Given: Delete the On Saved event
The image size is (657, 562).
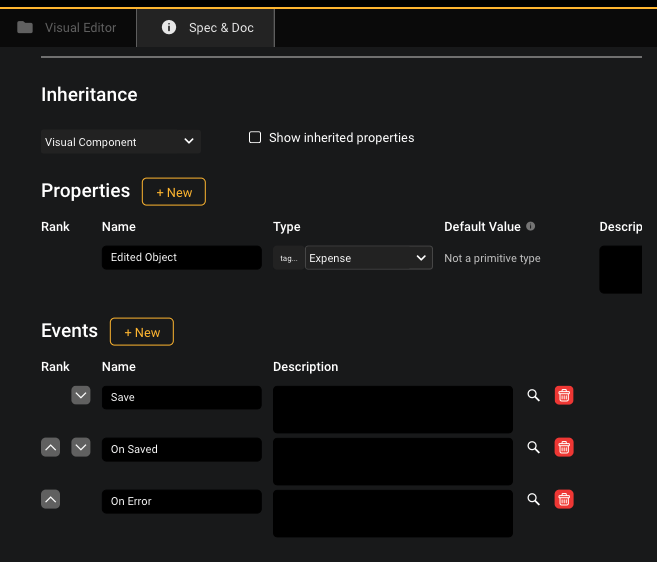Looking at the screenshot, I should pos(564,447).
